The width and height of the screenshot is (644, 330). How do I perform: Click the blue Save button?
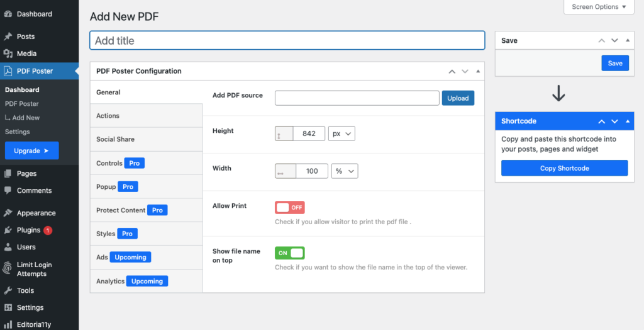tap(615, 63)
